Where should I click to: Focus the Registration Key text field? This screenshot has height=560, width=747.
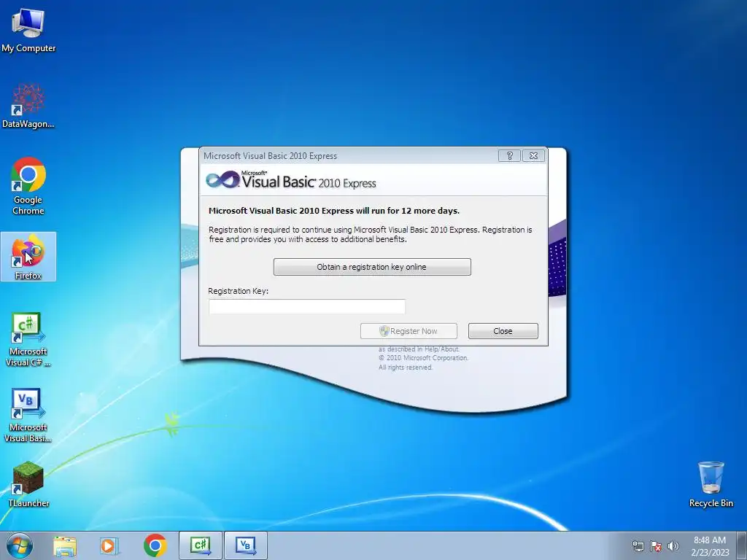[x=307, y=307]
